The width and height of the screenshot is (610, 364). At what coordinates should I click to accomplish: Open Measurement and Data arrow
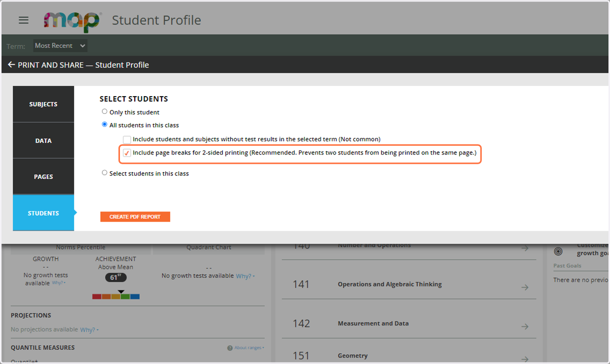[525, 326]
